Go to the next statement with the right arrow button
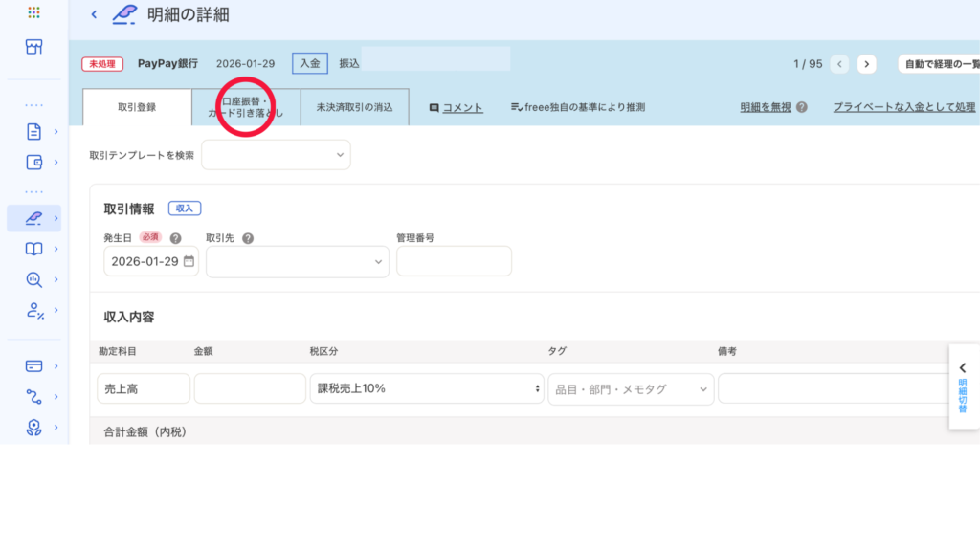 [x=866, y=64]
